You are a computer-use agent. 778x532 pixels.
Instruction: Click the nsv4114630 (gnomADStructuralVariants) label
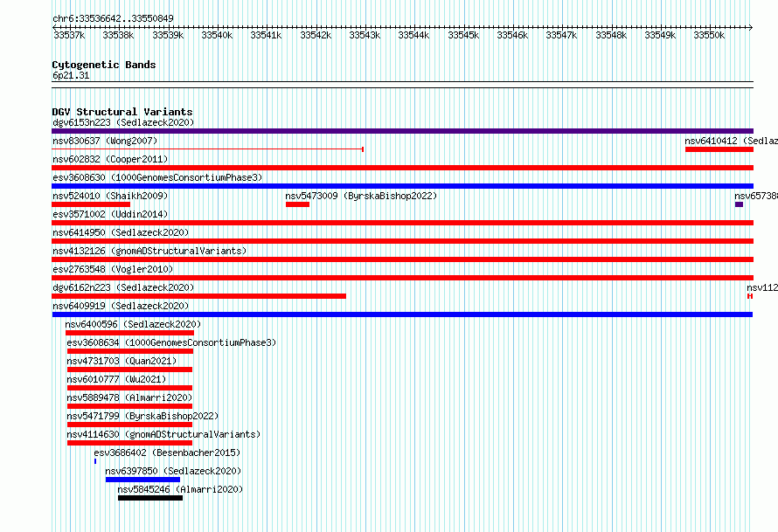coord(163,434)
